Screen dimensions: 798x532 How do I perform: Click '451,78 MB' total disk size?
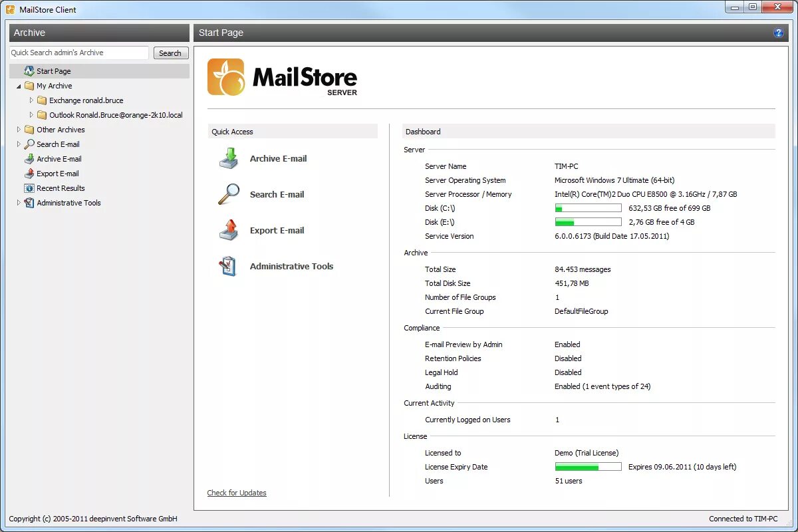click(x=572, y=283)
